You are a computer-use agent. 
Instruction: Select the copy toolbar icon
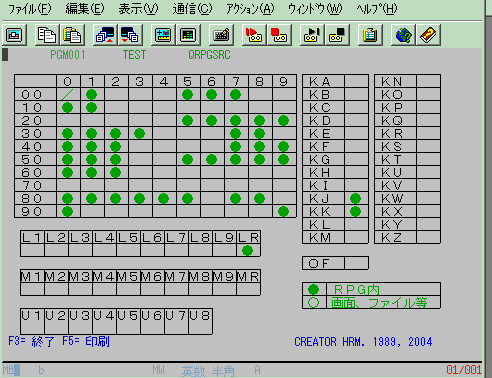[x=47, y=35]
